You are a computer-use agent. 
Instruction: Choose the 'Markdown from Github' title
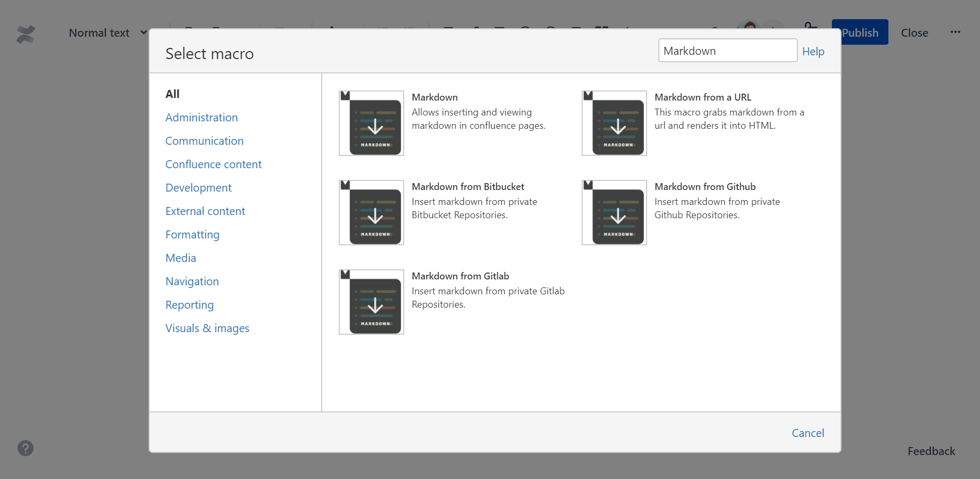(x=705, y=187)
